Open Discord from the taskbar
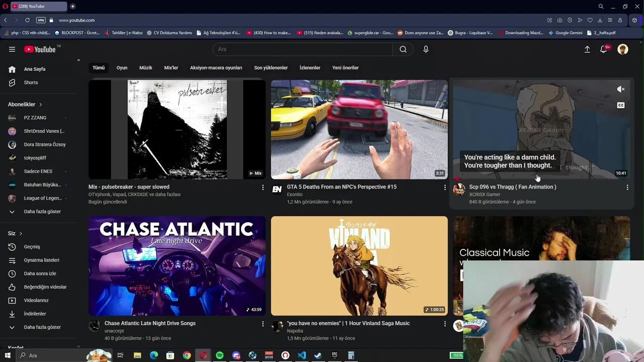 coord(236,355)
